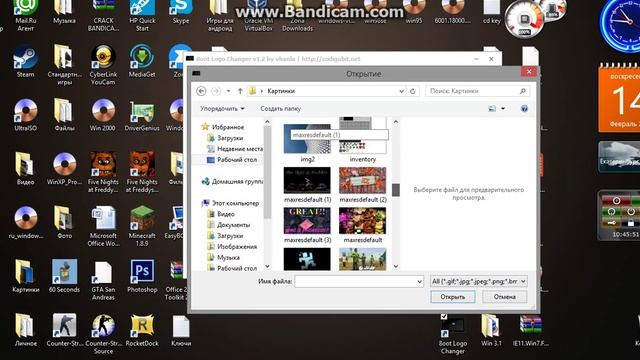Open Counter-Strike Source shortcut

pos(103,334)
